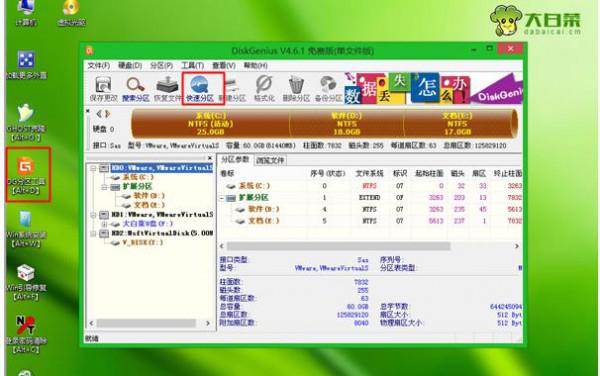Image resolution: width=600 pixels, height=376 pixels.
Task: Select the V_DISK volume in tree
Action: [x=142, y=243]
